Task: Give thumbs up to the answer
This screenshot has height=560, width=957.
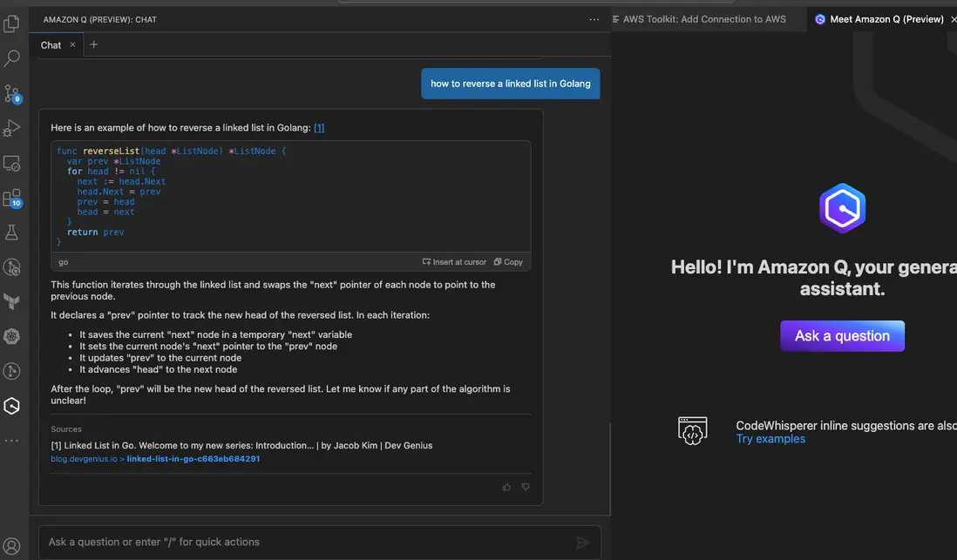Action: click(x=506, y=487)
